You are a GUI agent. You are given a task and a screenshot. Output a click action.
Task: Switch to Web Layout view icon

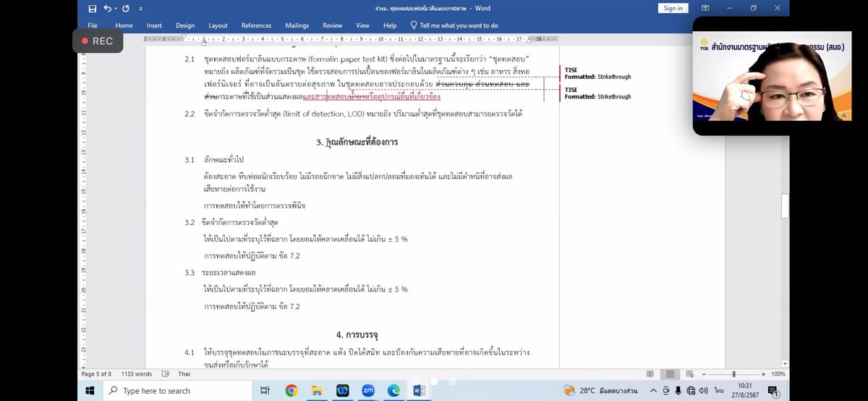(689, 373)
